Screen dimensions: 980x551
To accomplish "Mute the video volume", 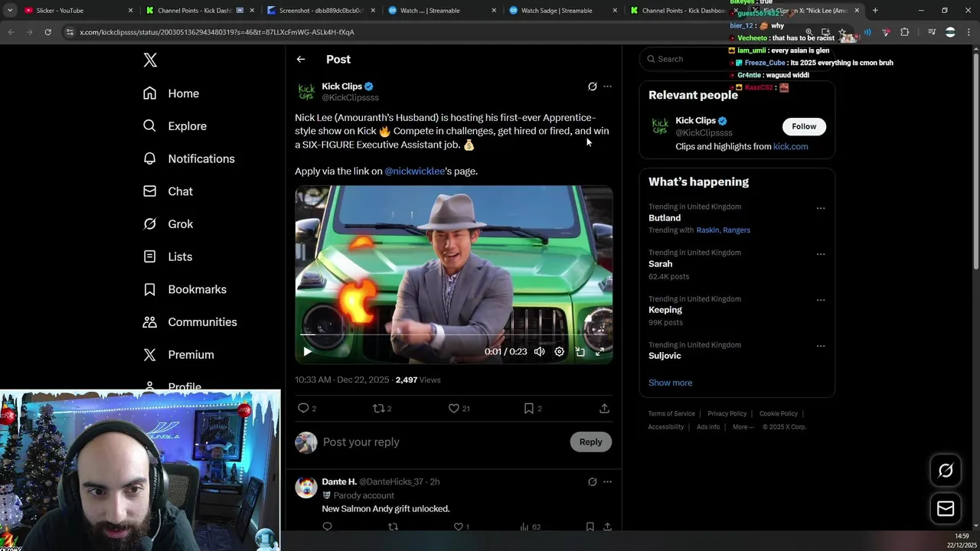I will tap(540, 351).
